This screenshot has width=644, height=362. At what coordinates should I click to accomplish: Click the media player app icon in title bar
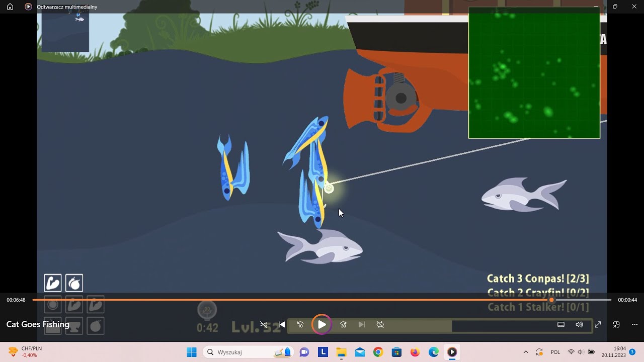pos(28,7)
